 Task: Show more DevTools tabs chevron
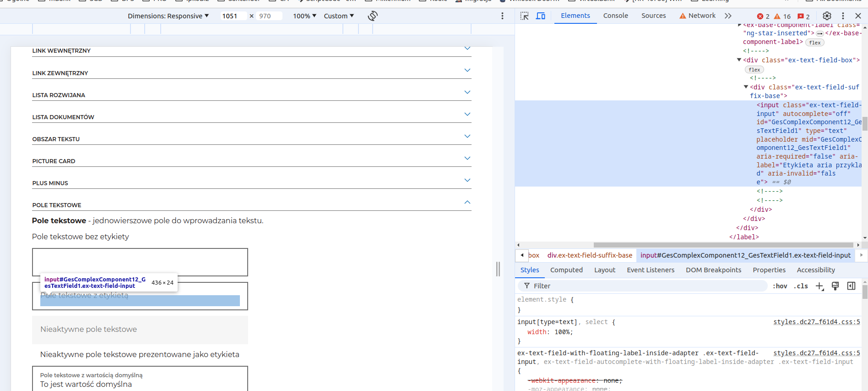728,16
